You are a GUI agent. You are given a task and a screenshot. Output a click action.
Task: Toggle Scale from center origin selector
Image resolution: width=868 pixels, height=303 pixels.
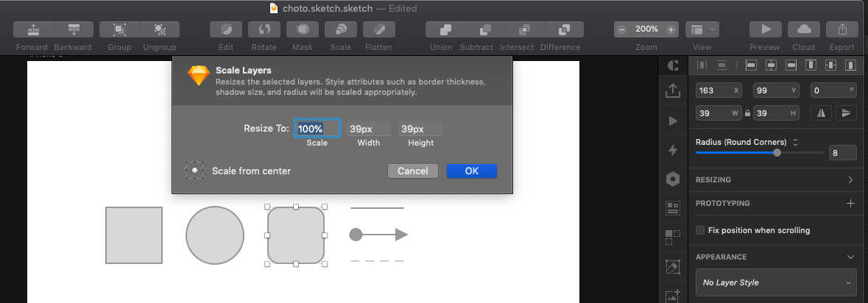point(195,171)
